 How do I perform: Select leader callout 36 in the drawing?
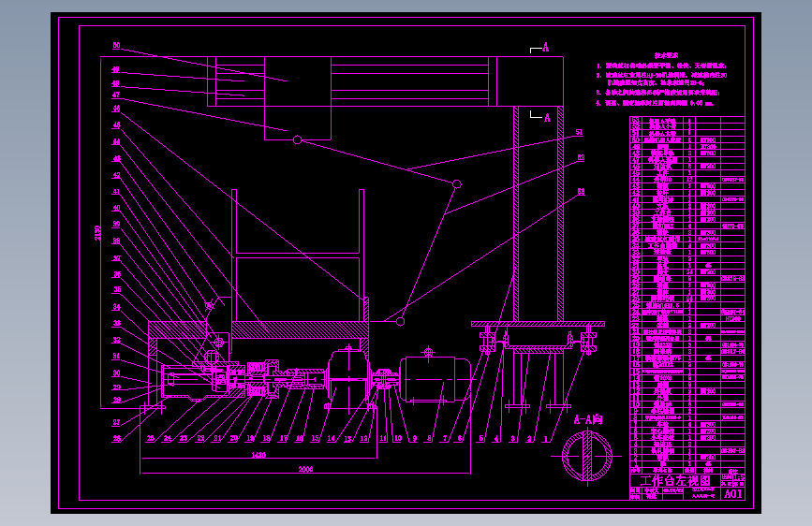point(117,274)
